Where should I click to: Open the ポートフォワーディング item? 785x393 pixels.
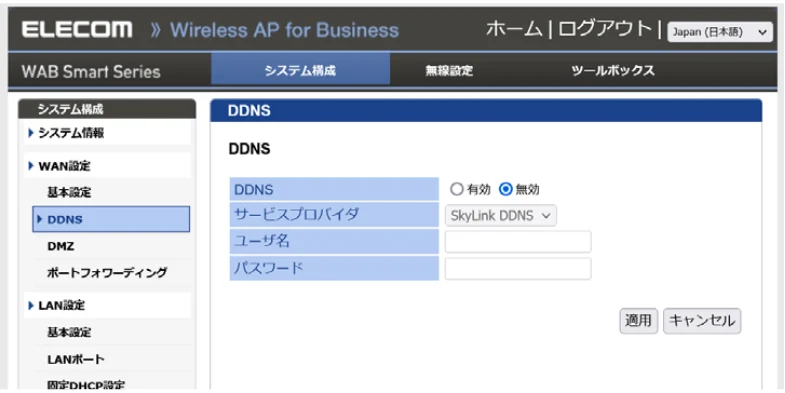[107, 273]
